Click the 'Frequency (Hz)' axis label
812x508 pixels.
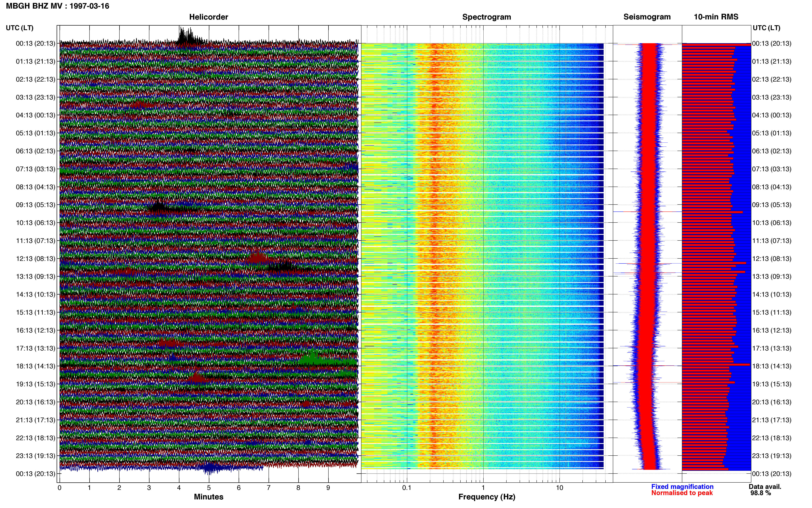[486, 497]
